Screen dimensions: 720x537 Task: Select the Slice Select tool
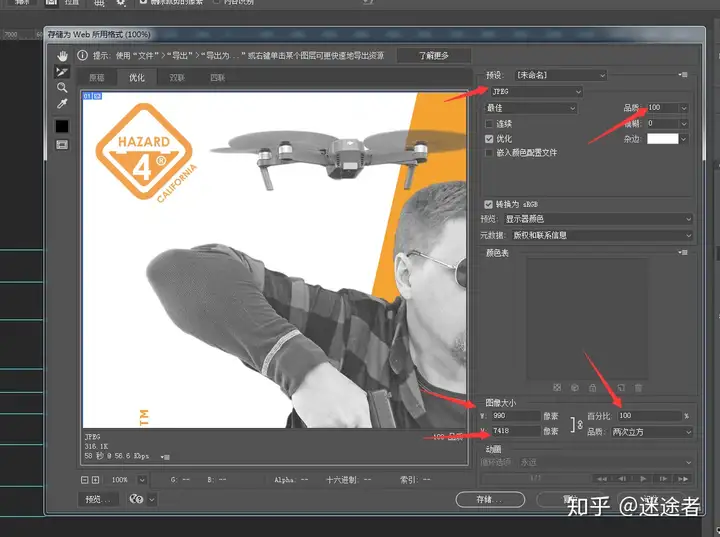click(62, 71)
